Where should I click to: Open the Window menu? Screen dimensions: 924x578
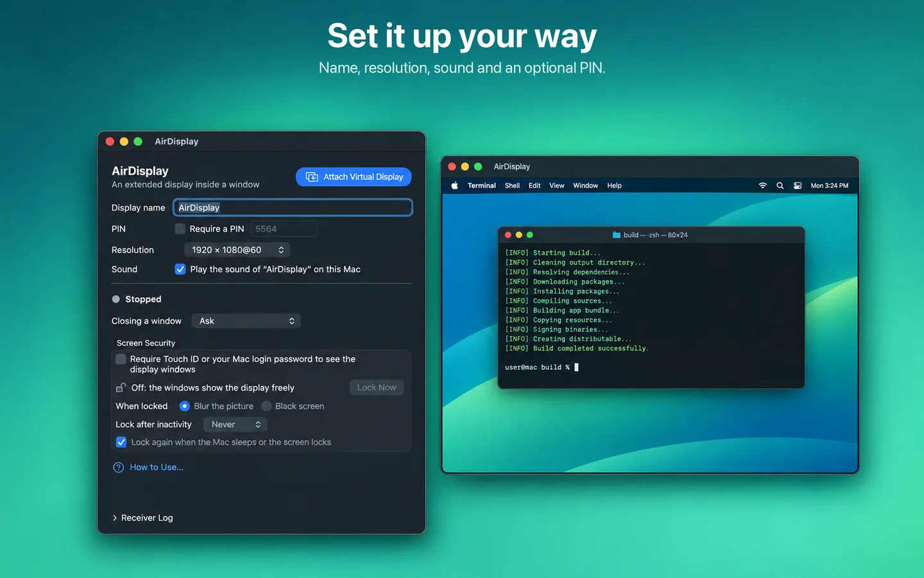(585, 186)
